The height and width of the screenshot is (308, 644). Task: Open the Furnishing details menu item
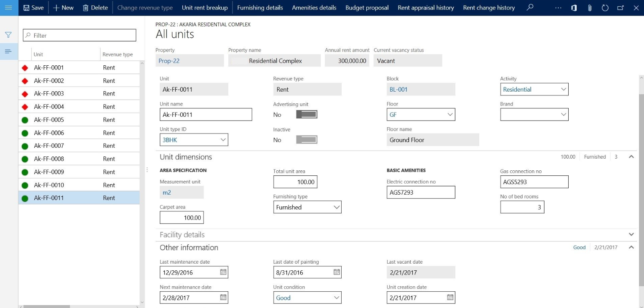point(260,8)
